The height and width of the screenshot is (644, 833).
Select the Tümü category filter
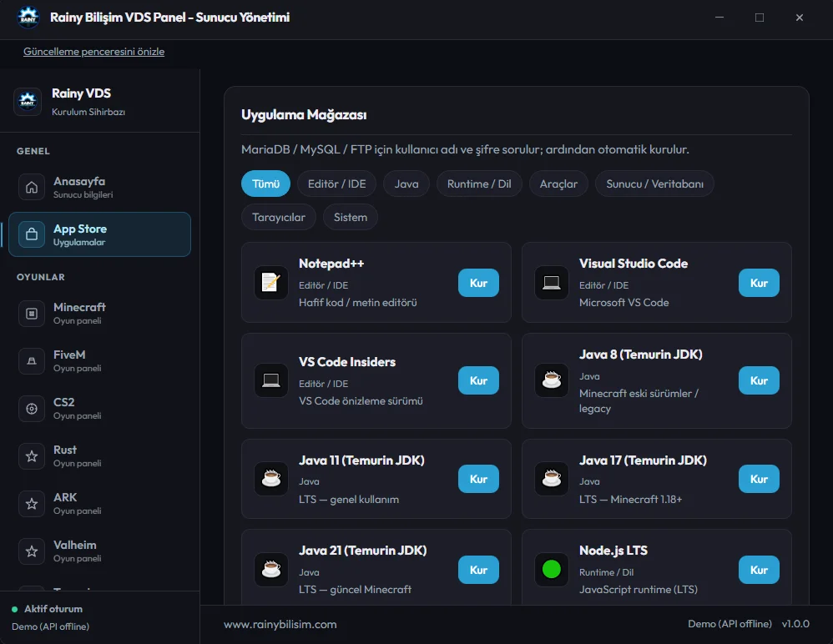point(265,184)
